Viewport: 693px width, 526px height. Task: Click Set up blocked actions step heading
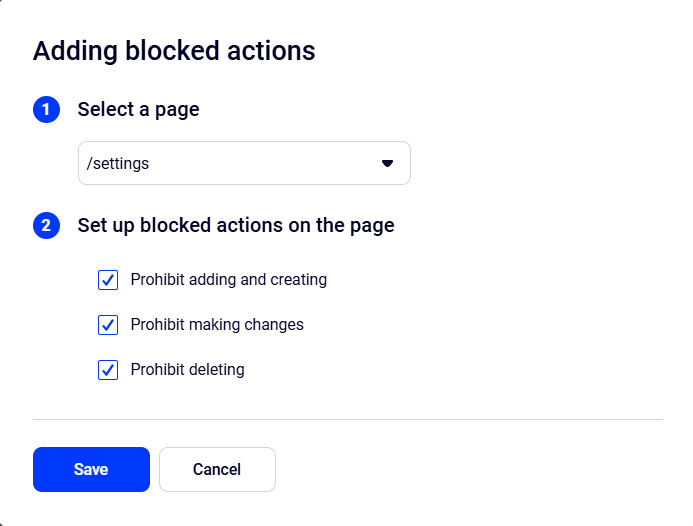pyautogui.click(x=236, y=226)
